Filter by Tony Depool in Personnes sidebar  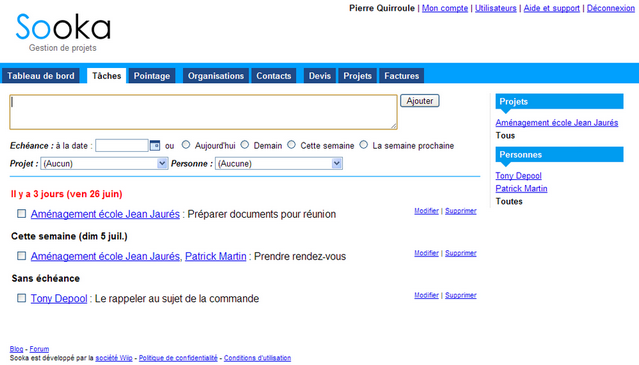coord(518,176)
